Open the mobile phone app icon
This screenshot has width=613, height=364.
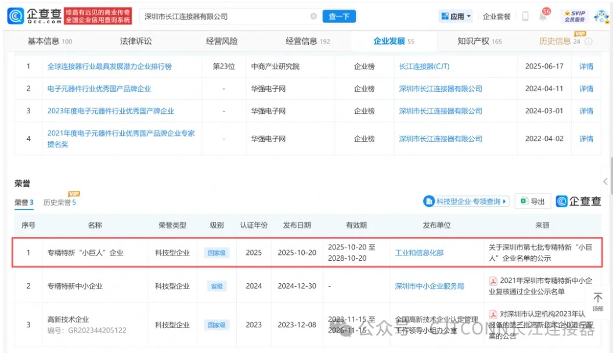point(525,16)
